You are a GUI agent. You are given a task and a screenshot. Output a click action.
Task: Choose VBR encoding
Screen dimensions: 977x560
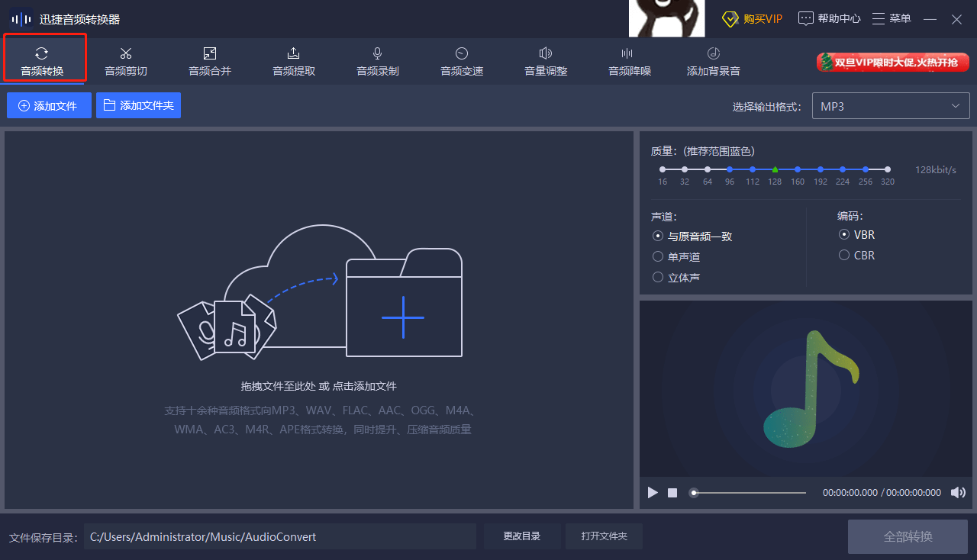(856, 235)
